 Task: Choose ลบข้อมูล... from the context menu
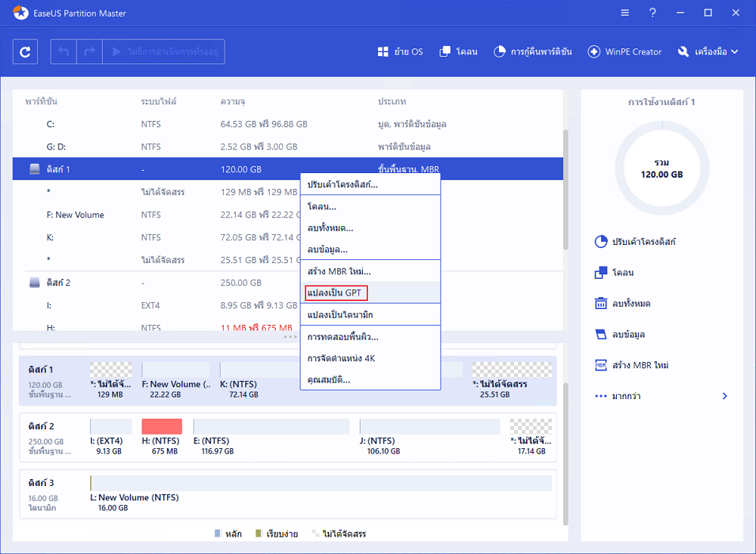pos(370,249)
